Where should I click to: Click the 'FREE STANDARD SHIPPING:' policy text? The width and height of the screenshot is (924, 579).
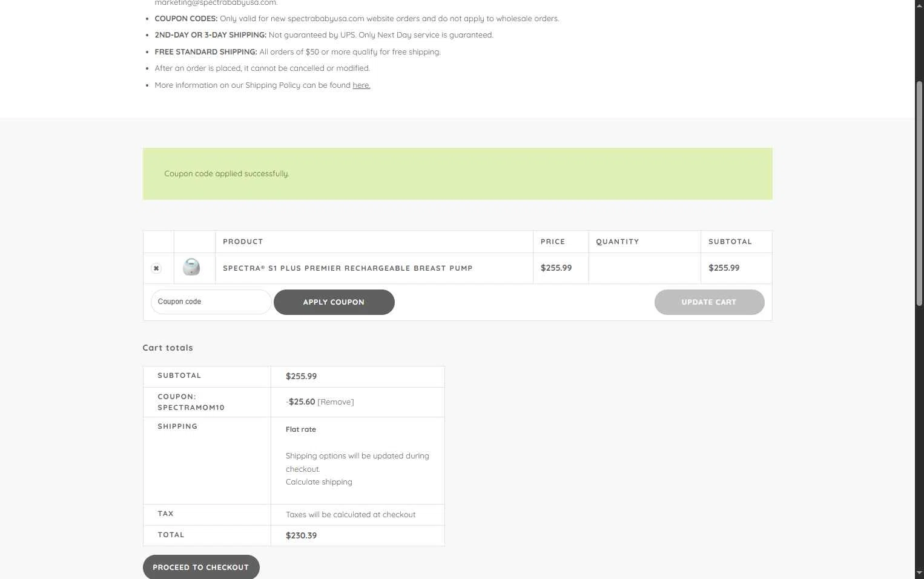point(206,52)
